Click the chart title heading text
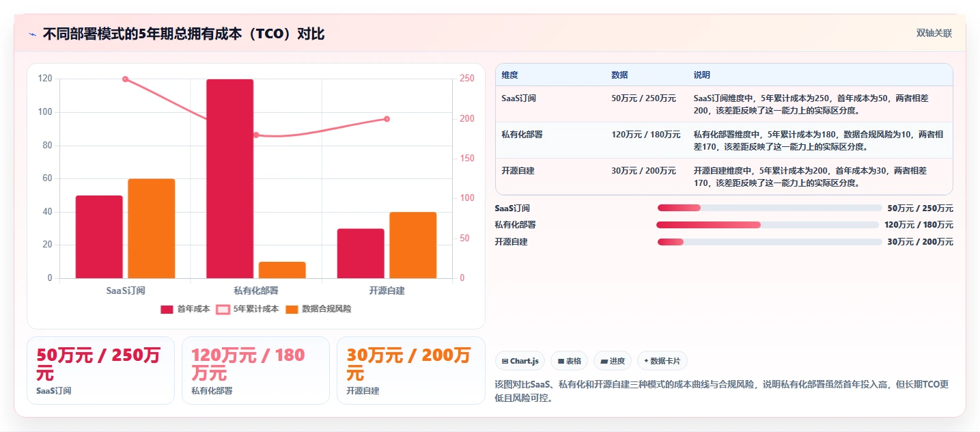This screenshot has width=980, height=432. pyautogui.click(x=184, y=34)
